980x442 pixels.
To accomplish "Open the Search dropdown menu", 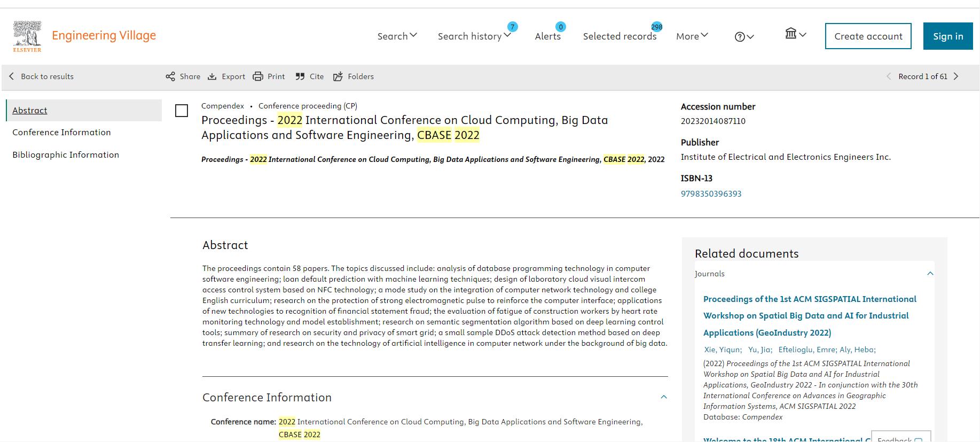I will [x=397, y=36].
